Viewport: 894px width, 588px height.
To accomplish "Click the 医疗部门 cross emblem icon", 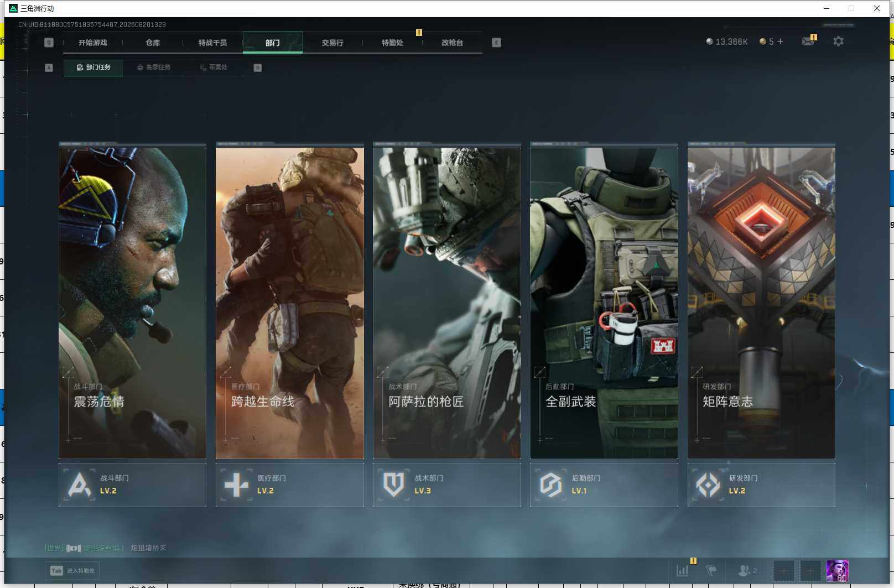I will coord(236,485).
